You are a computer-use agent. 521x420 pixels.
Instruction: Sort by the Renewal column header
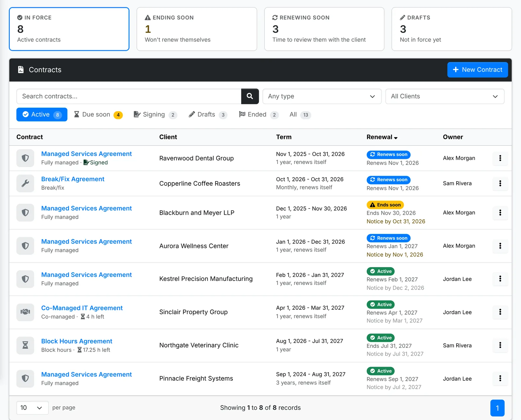(382, 137)
